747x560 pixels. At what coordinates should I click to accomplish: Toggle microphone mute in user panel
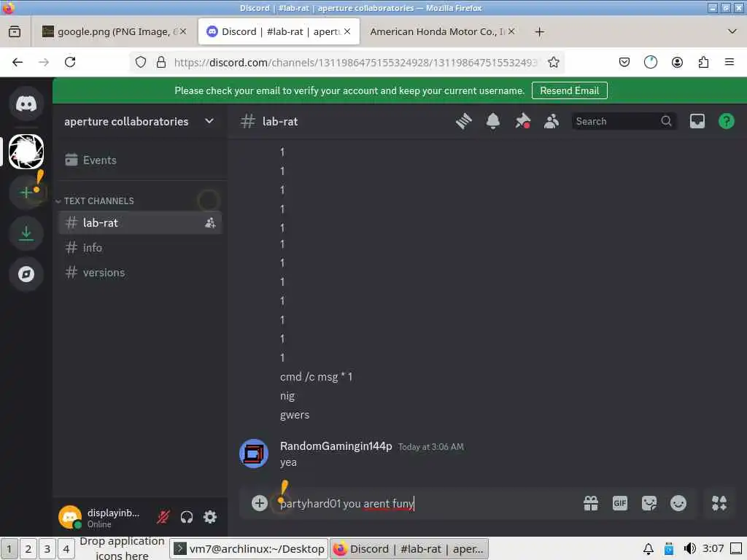tap(163, 517)
